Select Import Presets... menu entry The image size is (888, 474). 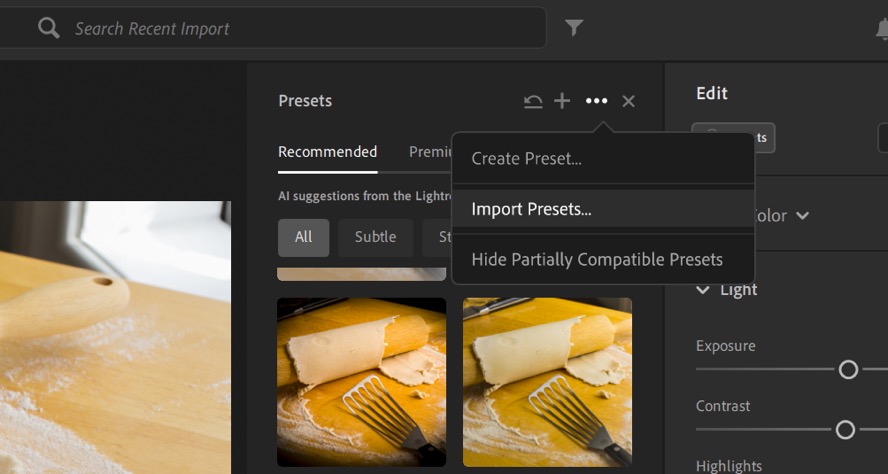[531, 209]
